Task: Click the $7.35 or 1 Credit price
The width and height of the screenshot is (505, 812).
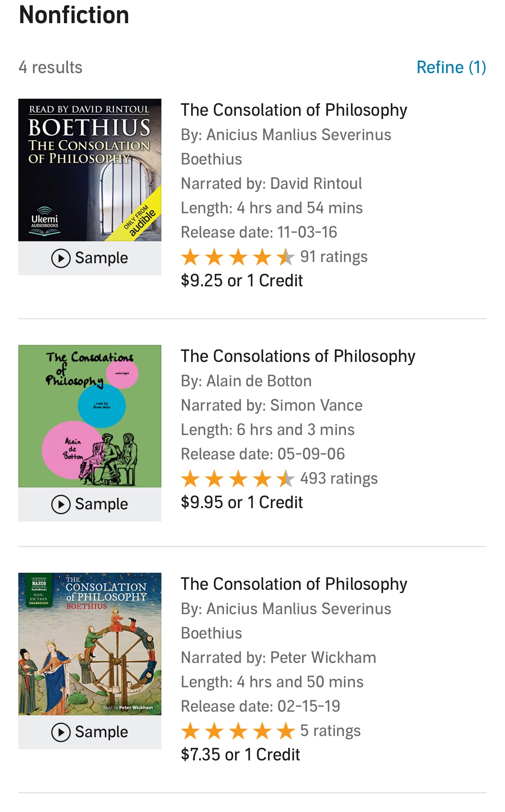Action: tap(240, 755)
